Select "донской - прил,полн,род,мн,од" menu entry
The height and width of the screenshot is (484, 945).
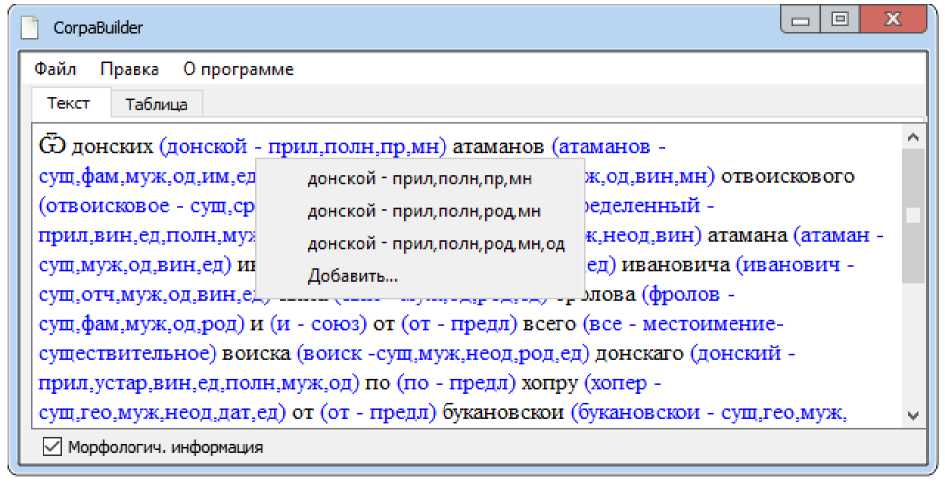pyautogui.click(x=436, y=244)
